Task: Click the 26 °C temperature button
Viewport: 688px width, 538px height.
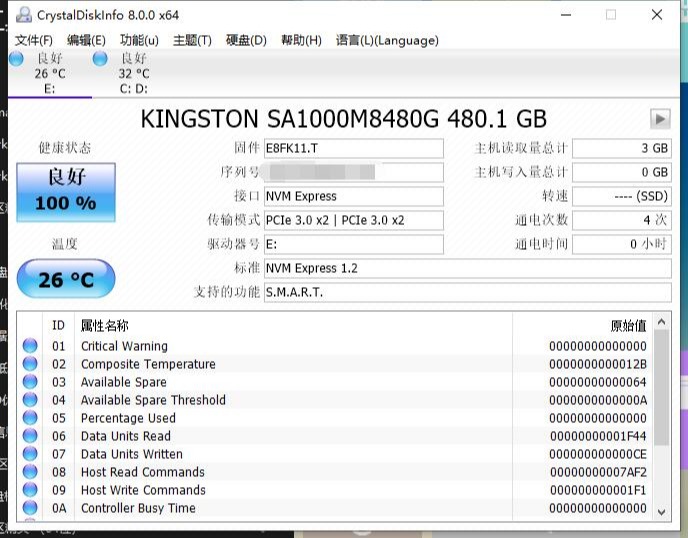Action: 66,279
